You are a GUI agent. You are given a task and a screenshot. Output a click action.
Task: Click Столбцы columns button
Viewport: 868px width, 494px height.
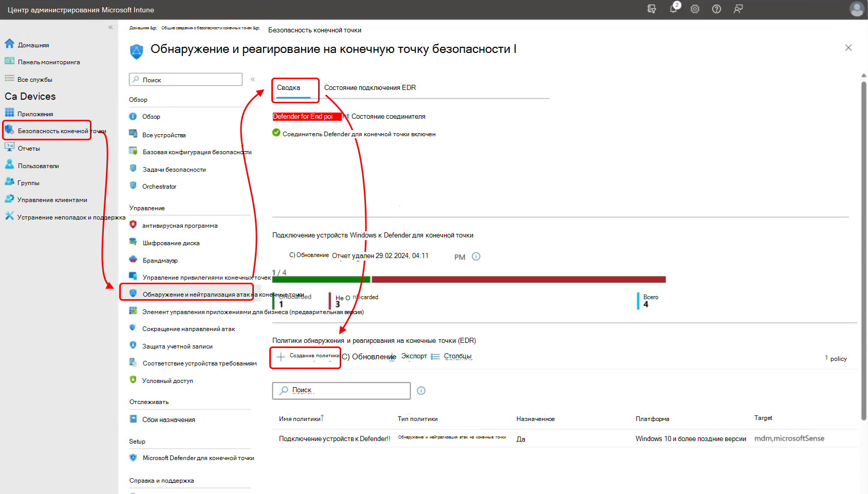tap(451, 356)
